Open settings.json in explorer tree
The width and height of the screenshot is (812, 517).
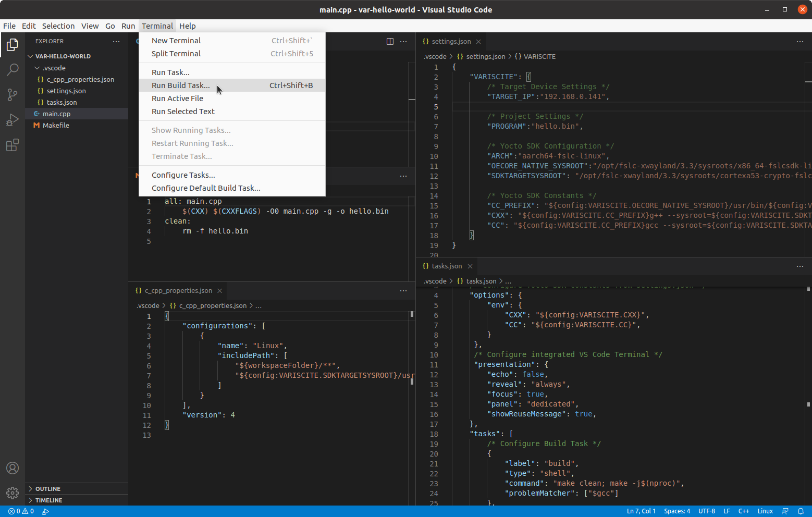pyautogui.click(x=77, y=91)
